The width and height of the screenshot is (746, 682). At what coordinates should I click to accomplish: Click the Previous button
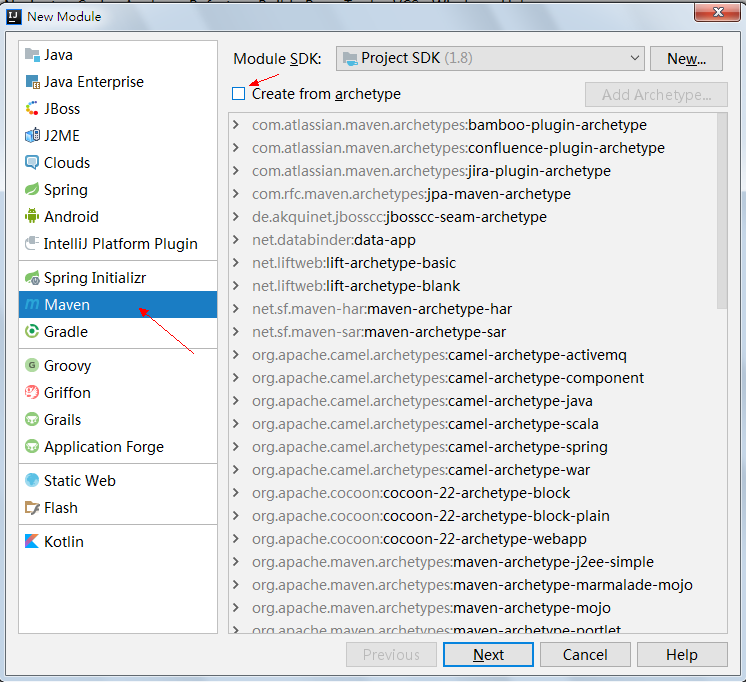(x=391, y=654)
